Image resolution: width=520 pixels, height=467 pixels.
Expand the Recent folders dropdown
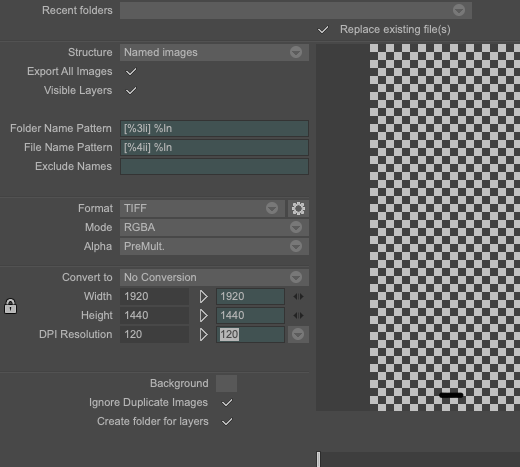pyautogui.click(x=296, y=10)
